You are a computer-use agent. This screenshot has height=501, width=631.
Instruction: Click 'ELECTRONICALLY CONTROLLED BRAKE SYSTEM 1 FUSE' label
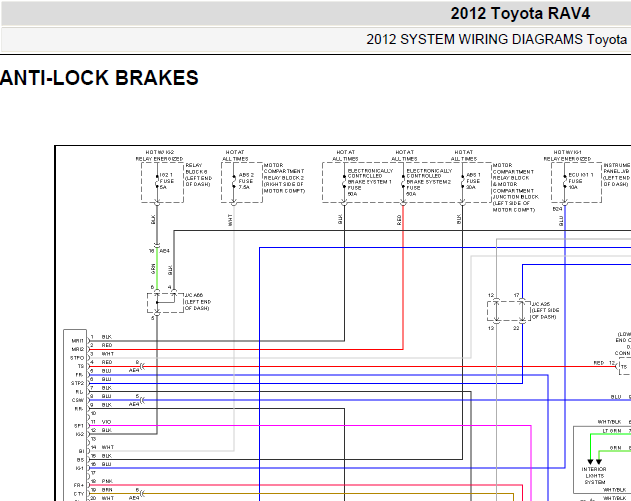[x=370, y=182]
